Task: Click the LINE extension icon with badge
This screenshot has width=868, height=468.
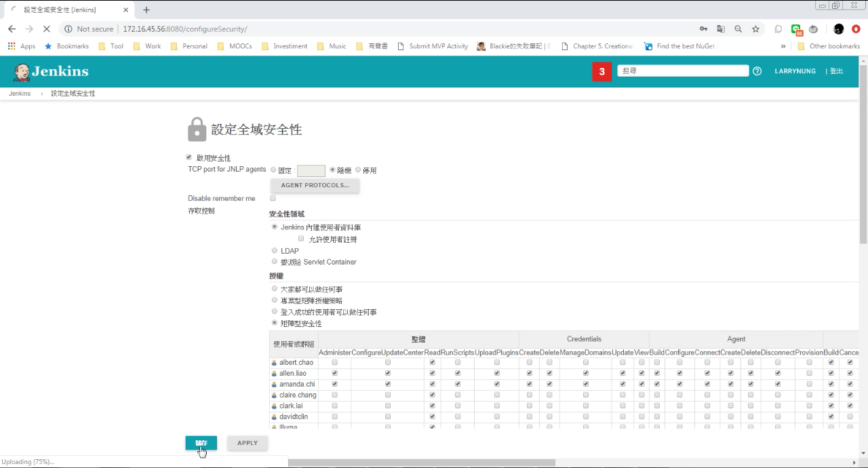Action: 797,30
